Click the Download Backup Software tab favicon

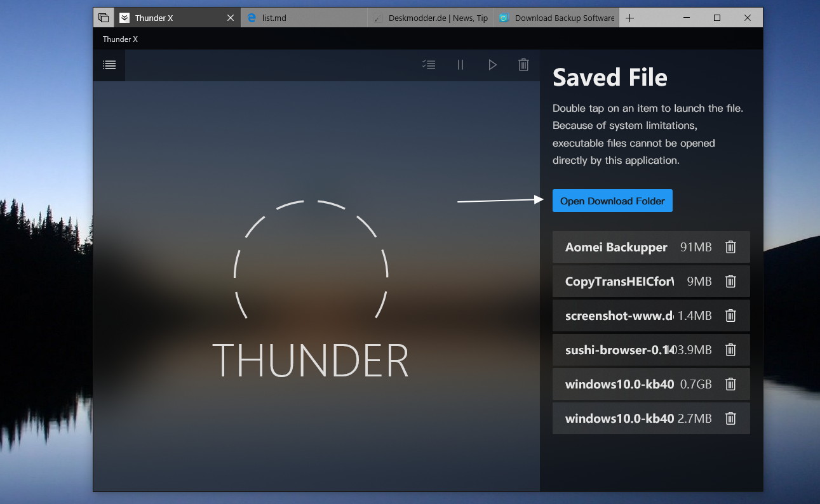tap(504, 18)
